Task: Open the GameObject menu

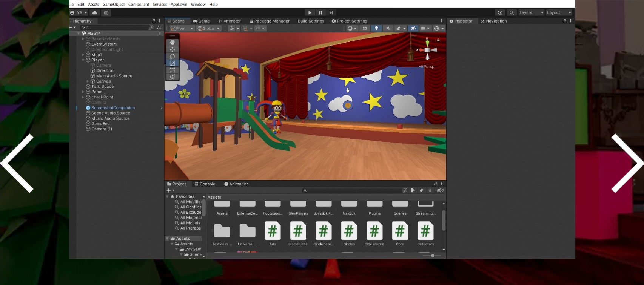Action: 113,4
